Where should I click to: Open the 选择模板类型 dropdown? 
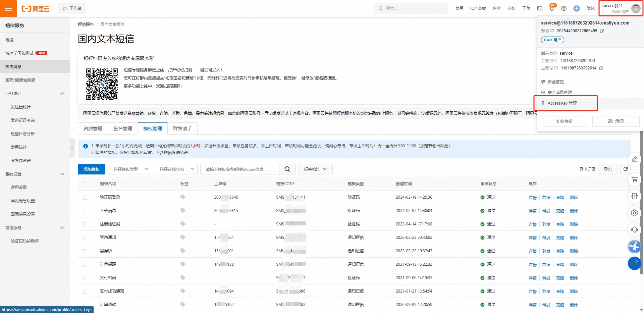(130, 169)
